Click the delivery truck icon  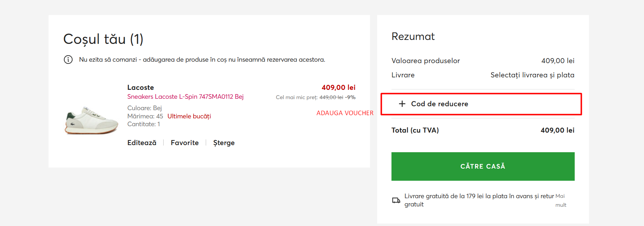tap(396, 200)
